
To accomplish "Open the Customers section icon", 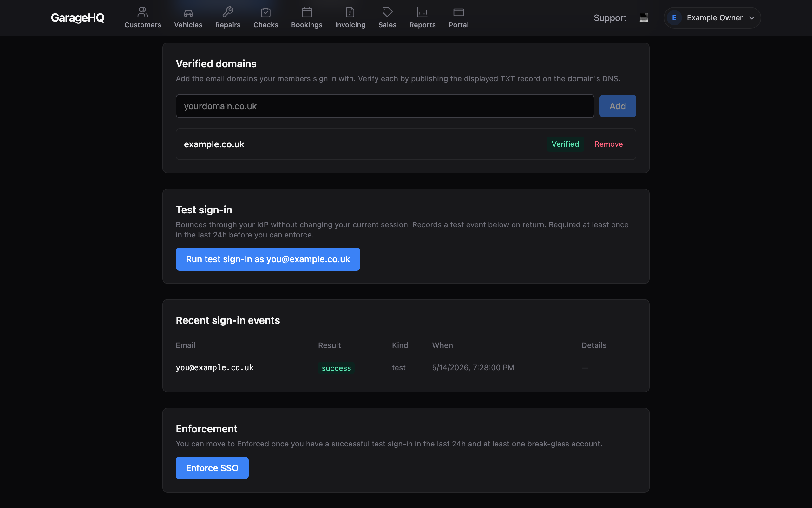I will (x=143, y=12).
